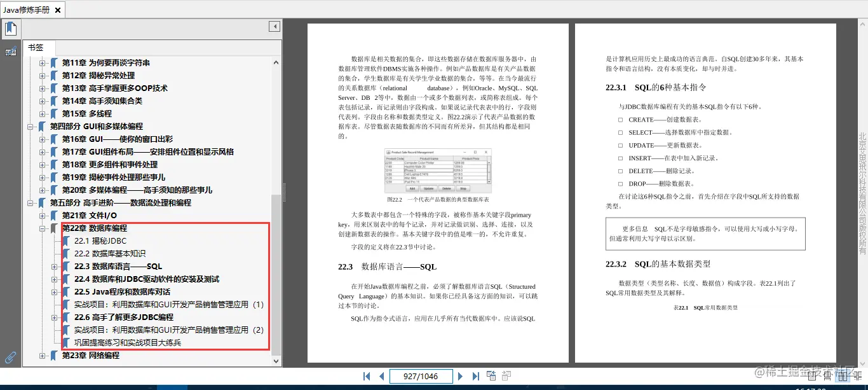Click the attachments paperclip icon at bottom left
The width and height of the screenshot is (868, 390).
click(x=10, y=357)
